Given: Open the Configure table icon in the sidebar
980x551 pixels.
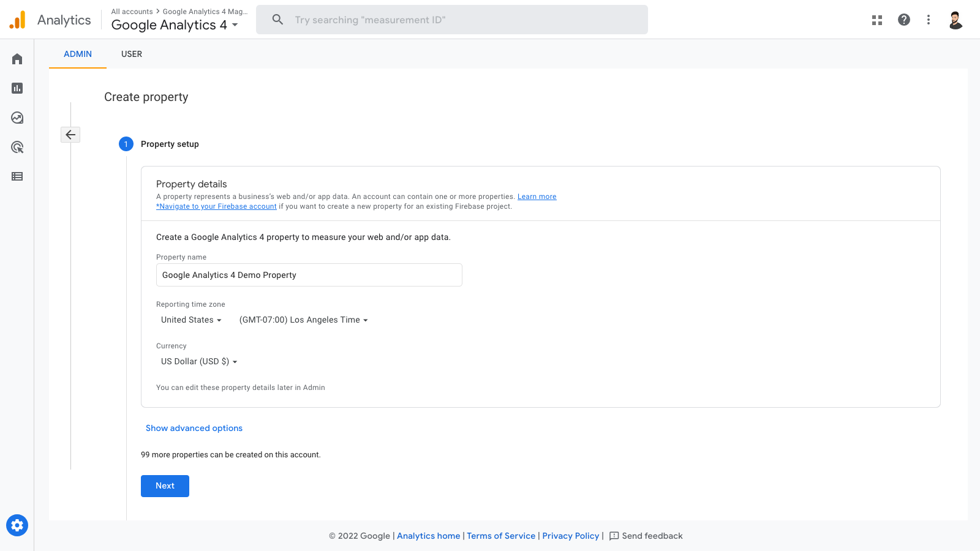Looking at the screenshot, I should [17, 176].
